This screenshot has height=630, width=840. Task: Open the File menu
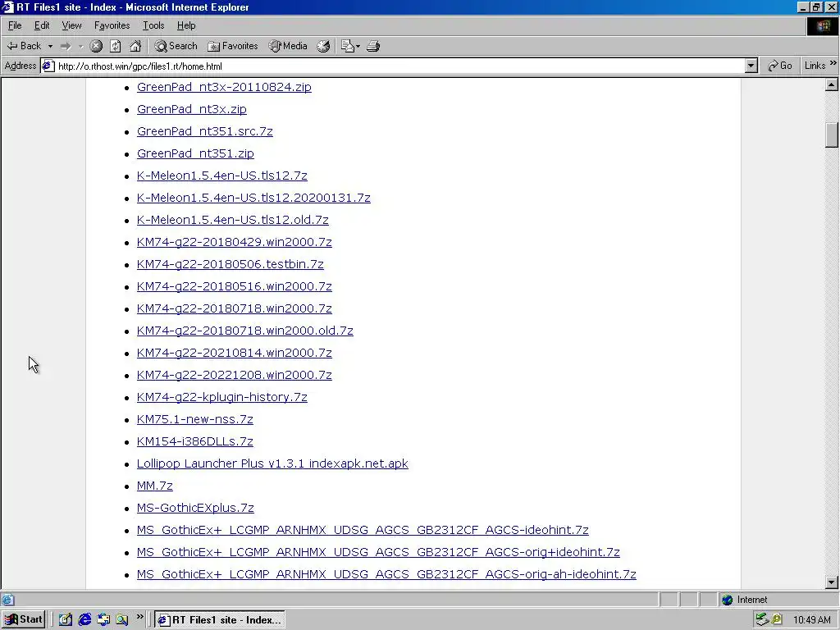[x=15, y=25]
